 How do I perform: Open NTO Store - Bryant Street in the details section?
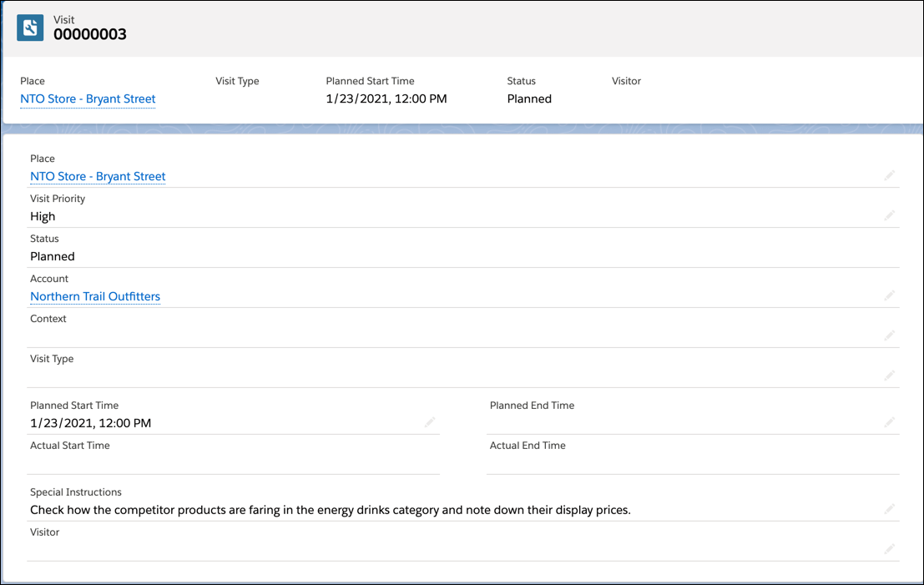pos(97,176)
